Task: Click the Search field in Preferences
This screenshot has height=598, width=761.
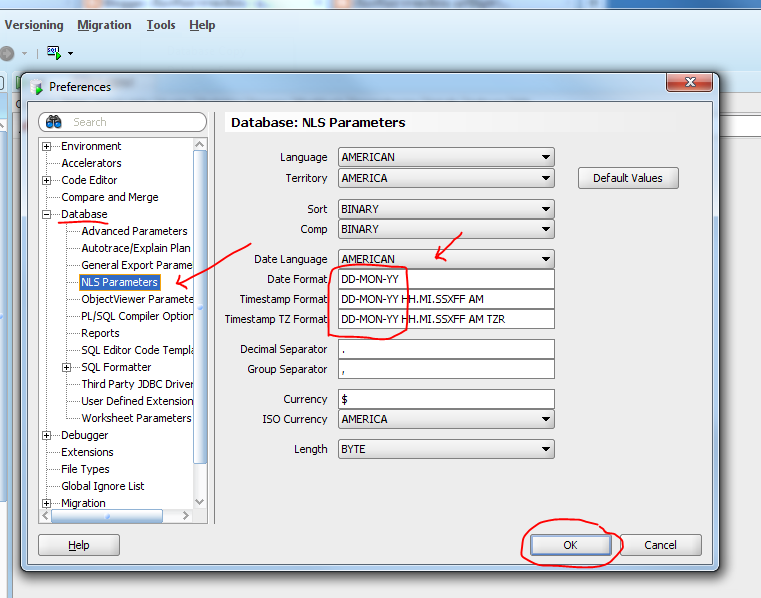Action: point(123,122)
